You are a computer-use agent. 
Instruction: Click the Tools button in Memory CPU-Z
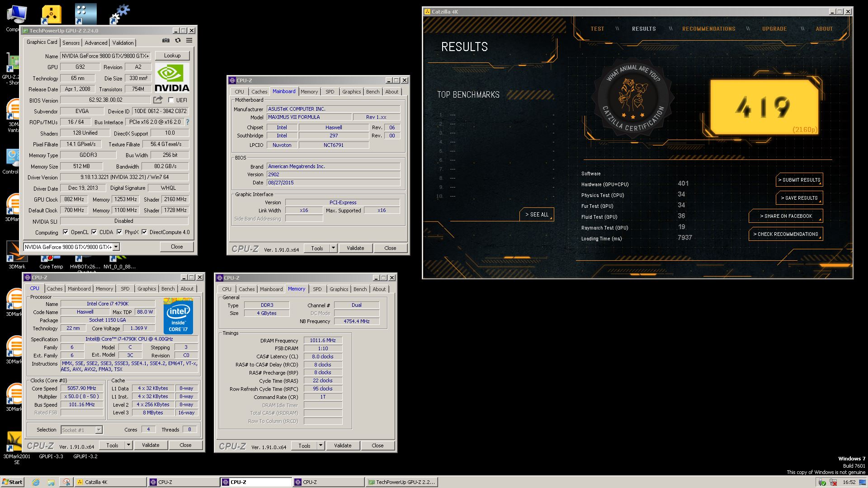[304, 446]
